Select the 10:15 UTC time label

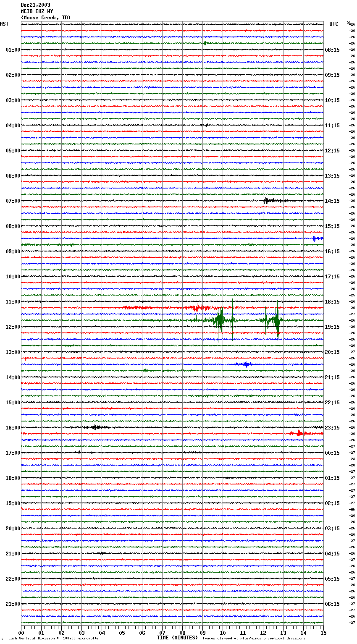pyautogui.click(x=332, y=100)
